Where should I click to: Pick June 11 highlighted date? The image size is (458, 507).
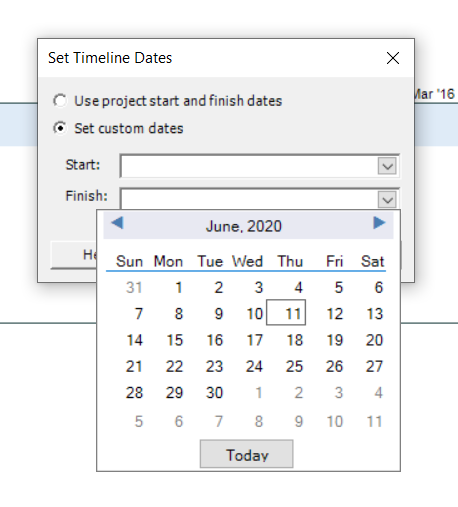tap(286, 313)
